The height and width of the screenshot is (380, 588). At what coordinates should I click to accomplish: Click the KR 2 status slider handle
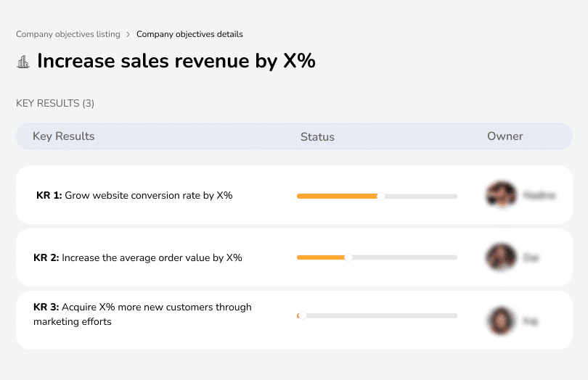348,257
